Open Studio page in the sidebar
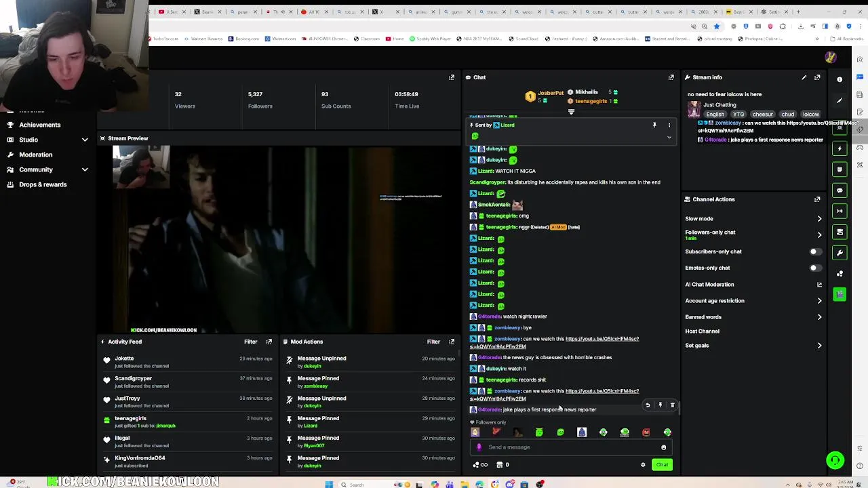Image resolution: width=868 pixels, height=488 pixels. (28, 140)
